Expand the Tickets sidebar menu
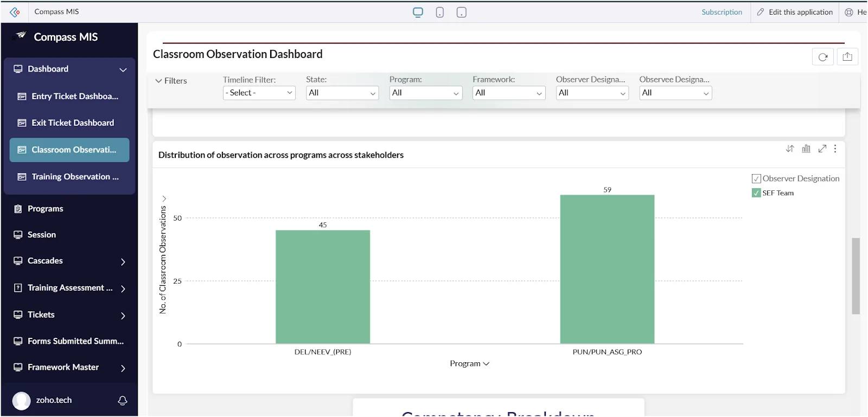The height and width of the screenshot is (417, 868). click(x=123, y=315)
